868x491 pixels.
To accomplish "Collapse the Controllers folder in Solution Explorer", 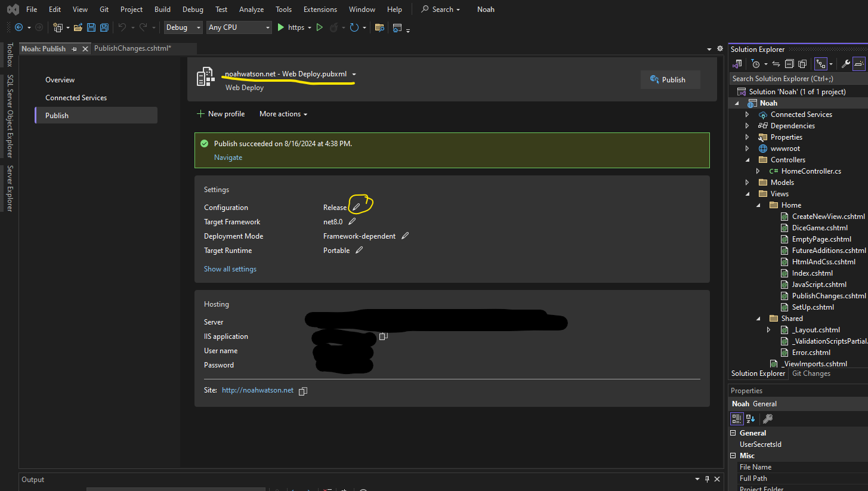I will point(747,160).
